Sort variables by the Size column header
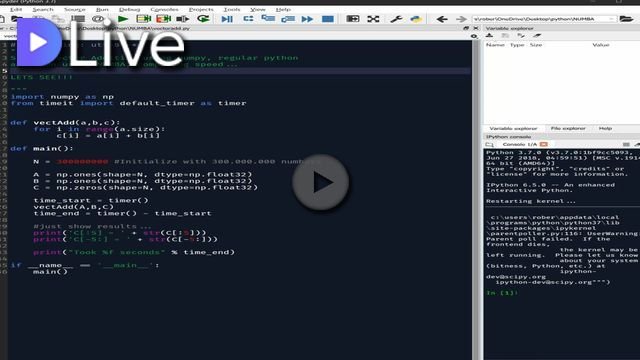The height and width of the screenshot is (360, 640). (x=536, y=45)
